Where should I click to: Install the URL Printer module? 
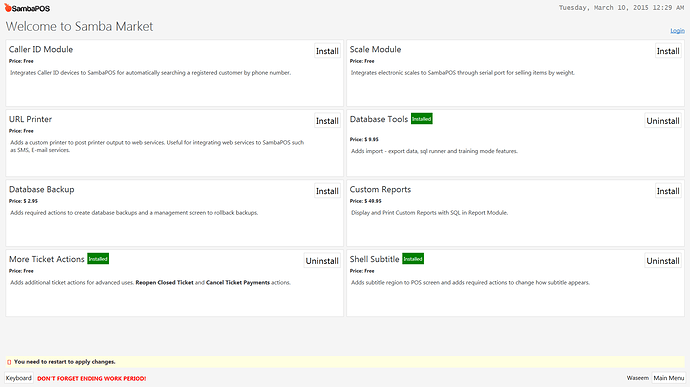pyautogui.click(x=327, y=121)
